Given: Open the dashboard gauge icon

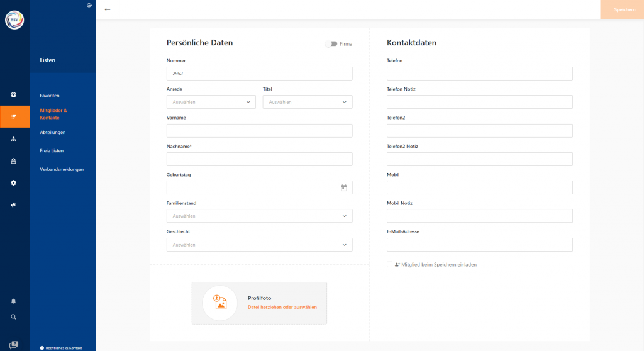Looking at the screenshot, I should point(14,95).
